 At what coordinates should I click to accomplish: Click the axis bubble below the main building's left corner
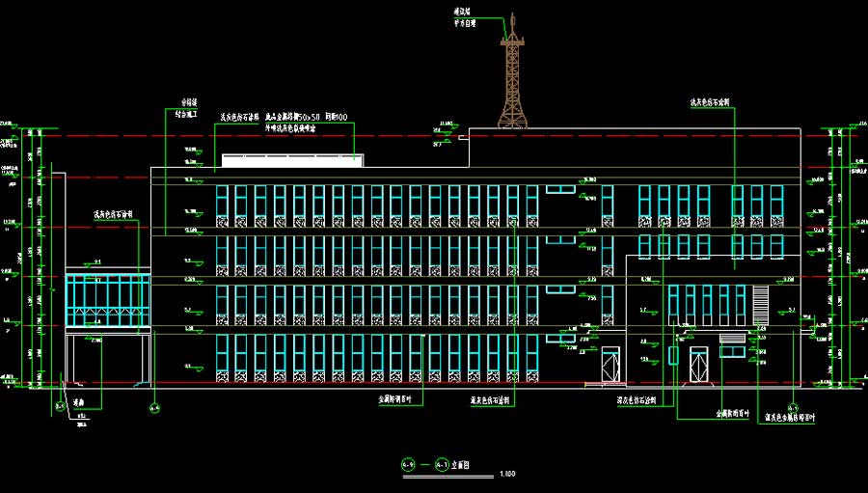pyautogui.click(x=154, y=408)
